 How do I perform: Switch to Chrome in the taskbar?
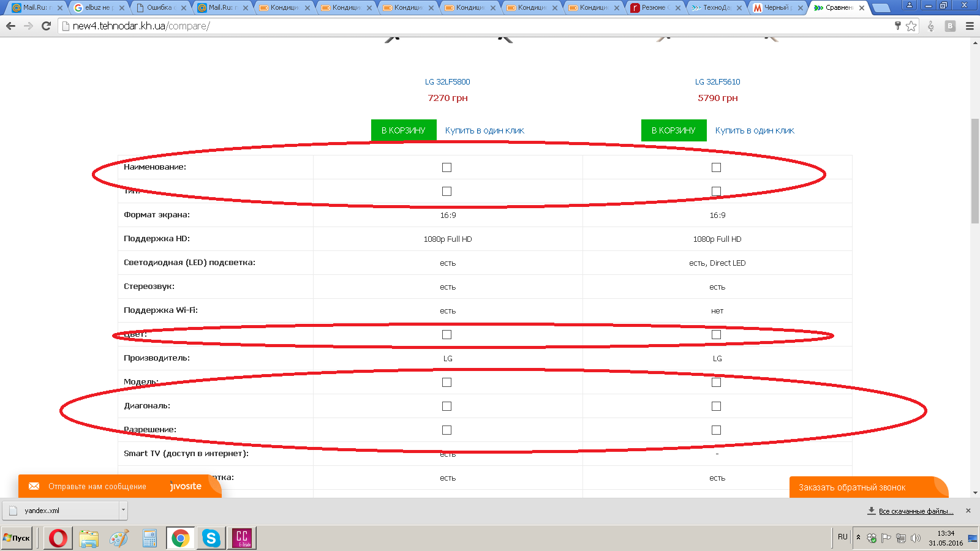click(x=181, y=538)
